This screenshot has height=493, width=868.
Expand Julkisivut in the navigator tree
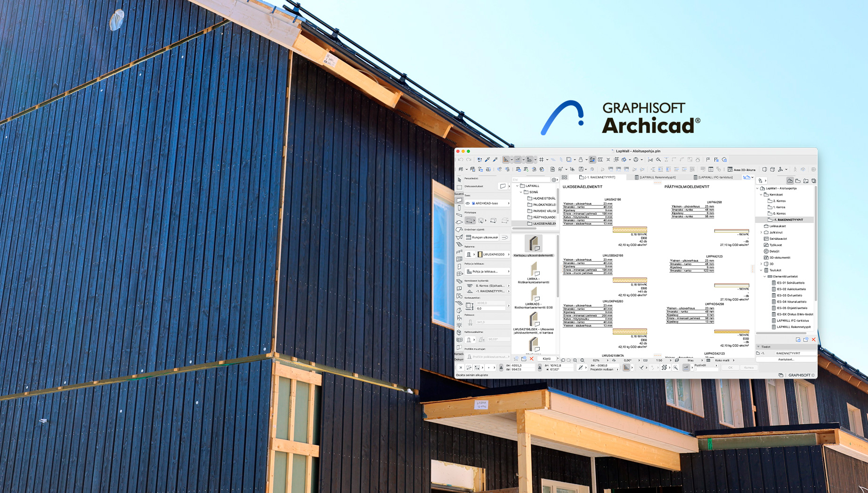(761, 232)
